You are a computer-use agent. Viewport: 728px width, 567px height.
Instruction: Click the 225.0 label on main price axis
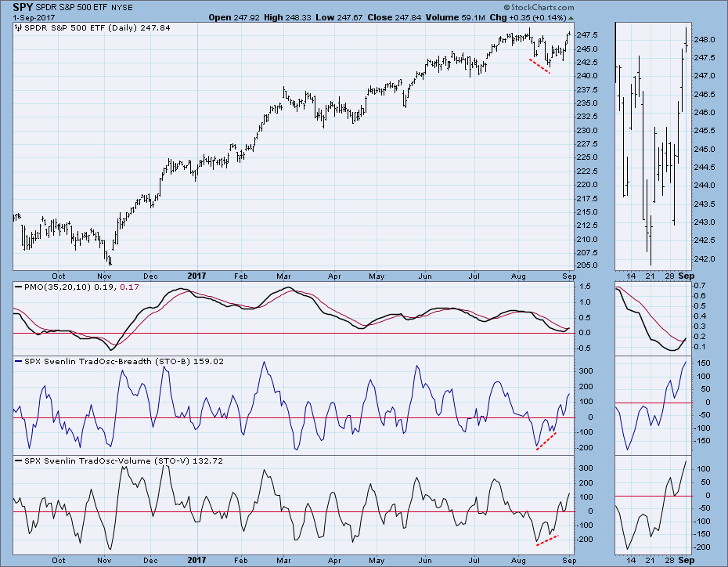tap(587, 157)
